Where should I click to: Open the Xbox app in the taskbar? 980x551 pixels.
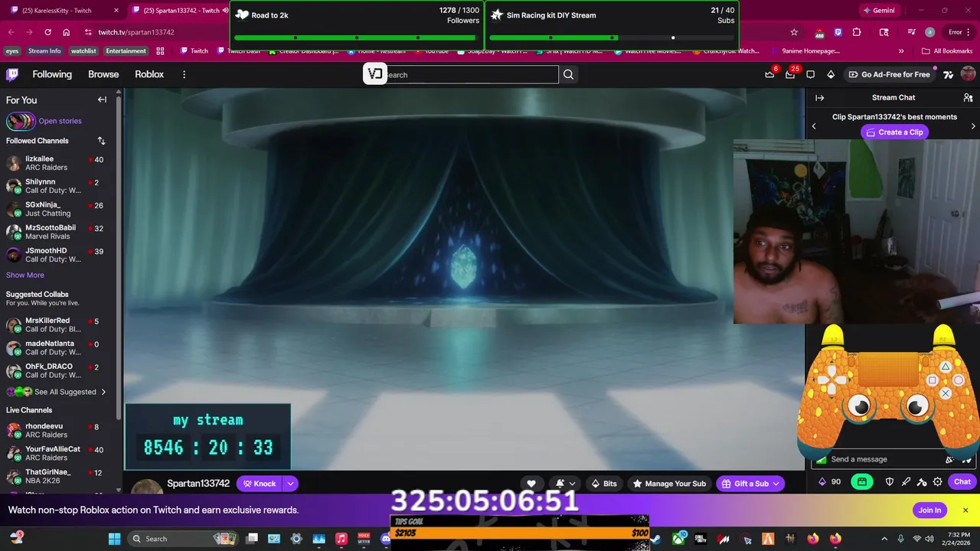678,539
